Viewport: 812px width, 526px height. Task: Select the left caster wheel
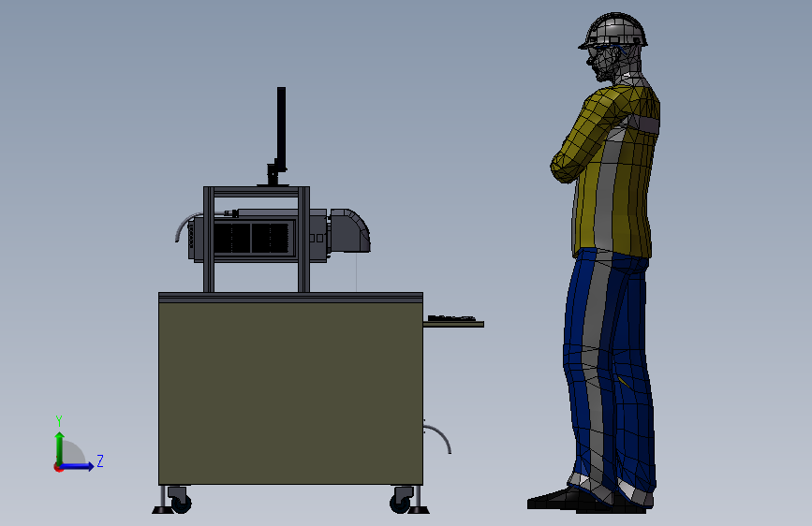click(181, 503)
